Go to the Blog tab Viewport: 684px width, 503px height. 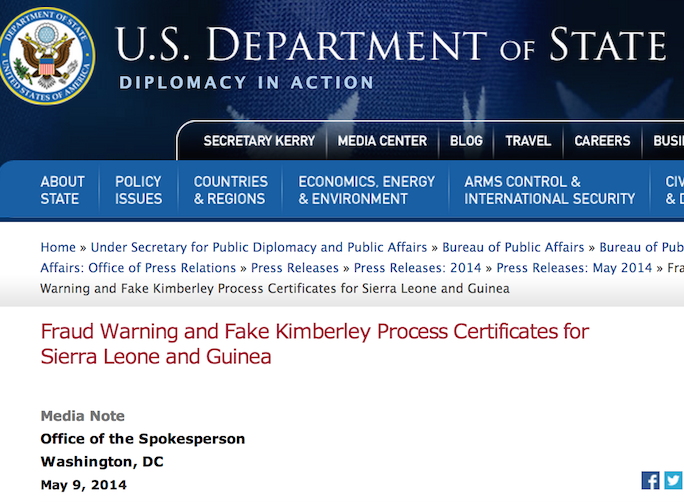tap(466, 141)
